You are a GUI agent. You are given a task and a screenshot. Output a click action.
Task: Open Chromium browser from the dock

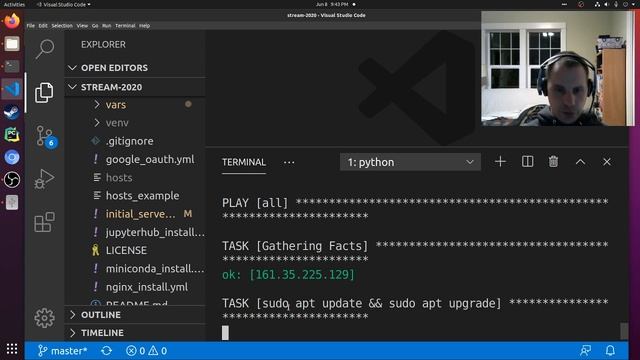click(12, 157)
